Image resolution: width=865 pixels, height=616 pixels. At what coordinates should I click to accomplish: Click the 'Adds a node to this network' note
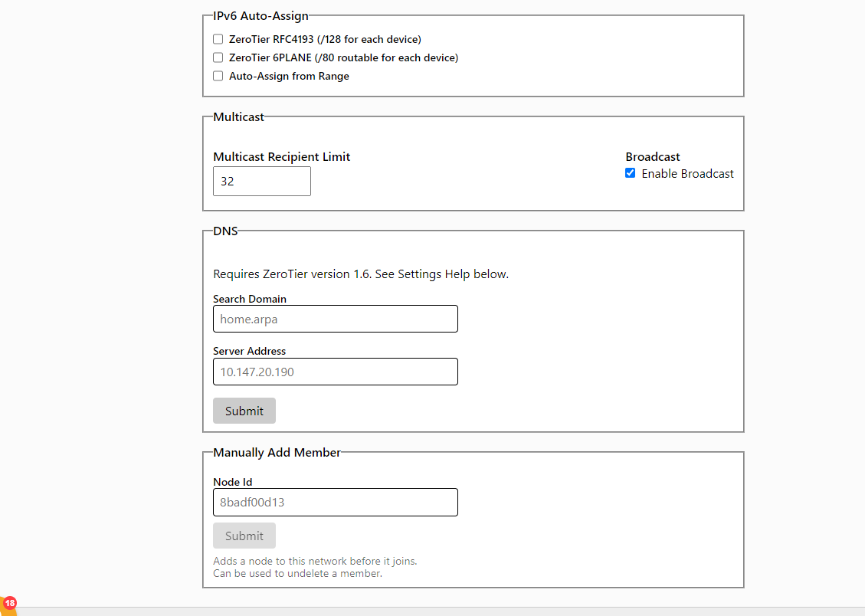click(x=315, y=561)
